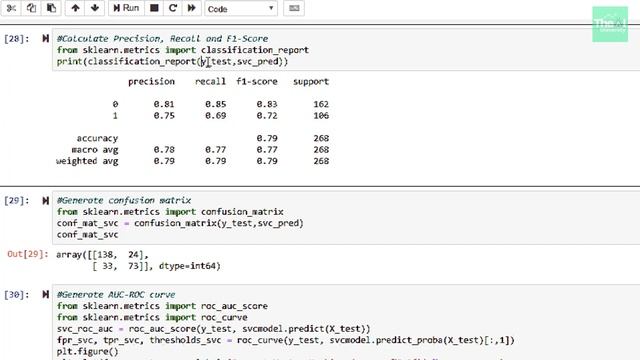Click the '#Generate confusion matrix' comment
The width and height of the screenshot is (640, 360).
124,200
